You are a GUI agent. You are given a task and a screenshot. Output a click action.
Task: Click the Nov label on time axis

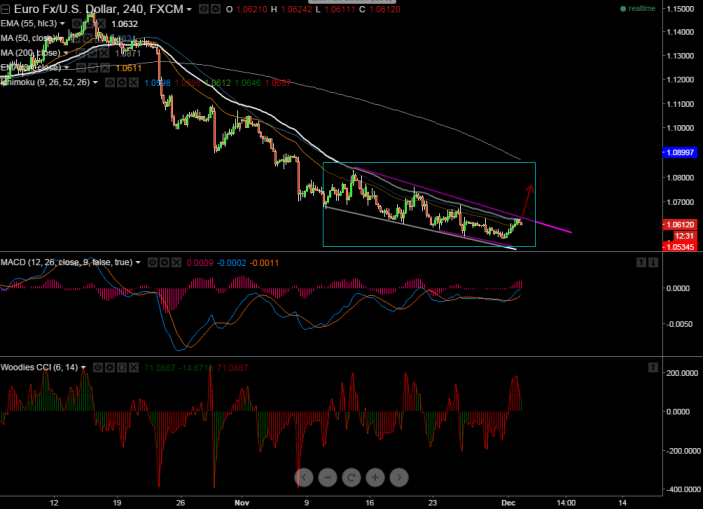242,503
